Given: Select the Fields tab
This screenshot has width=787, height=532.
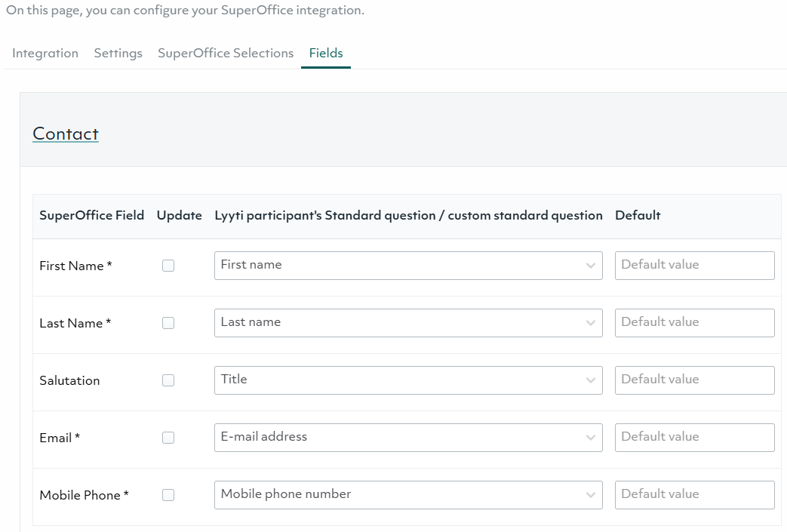Looking at the screenshot, I should coord(326,54).
